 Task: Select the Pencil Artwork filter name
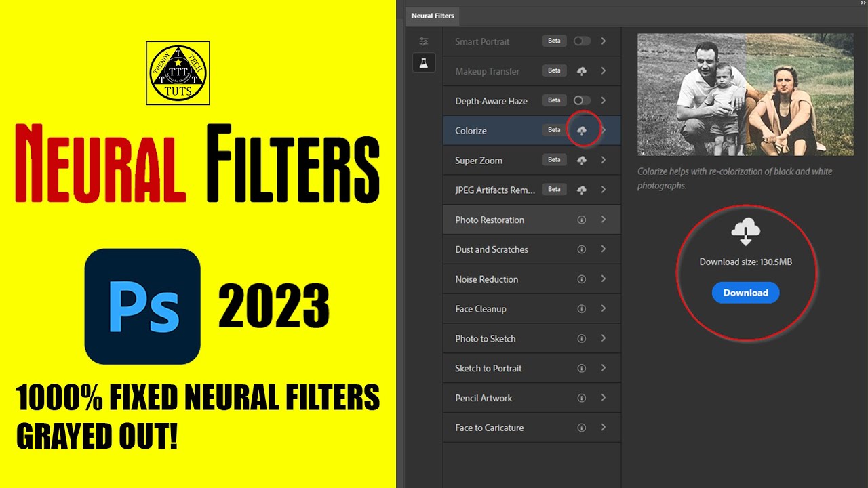tap(484, 398)
